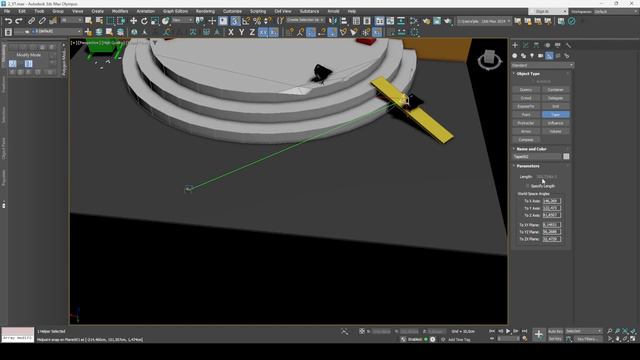
Task: Click the object color swatch beside Tape002
Action: tap(566, 156)
